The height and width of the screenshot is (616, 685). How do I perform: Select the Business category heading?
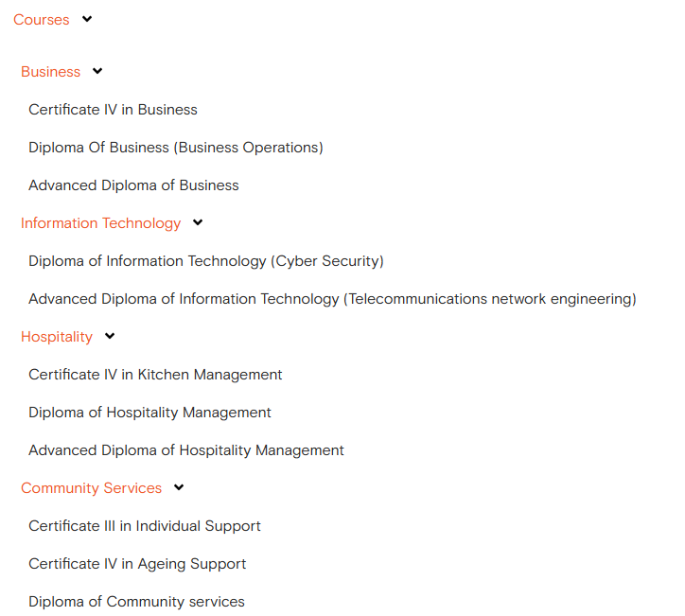(51, 72)
